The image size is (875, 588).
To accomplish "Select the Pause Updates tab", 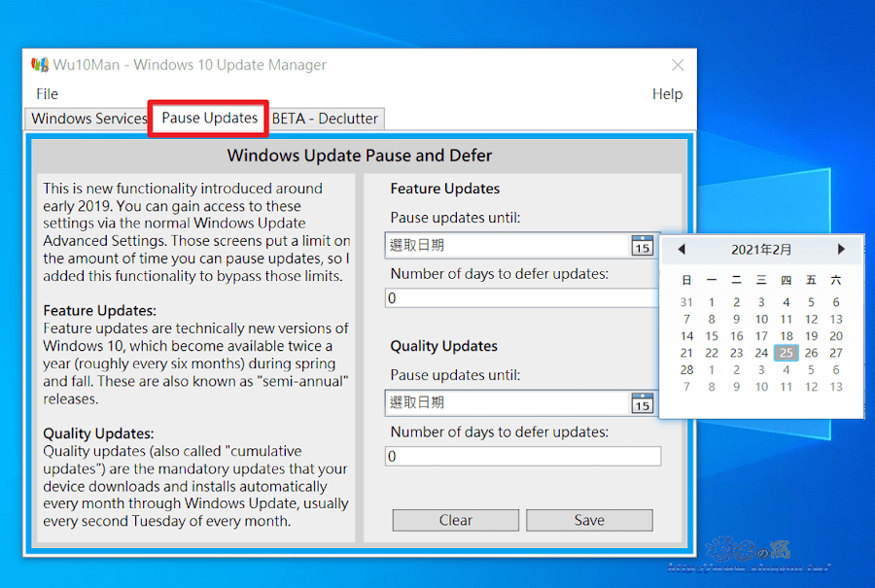I will (x=209, y=118).
